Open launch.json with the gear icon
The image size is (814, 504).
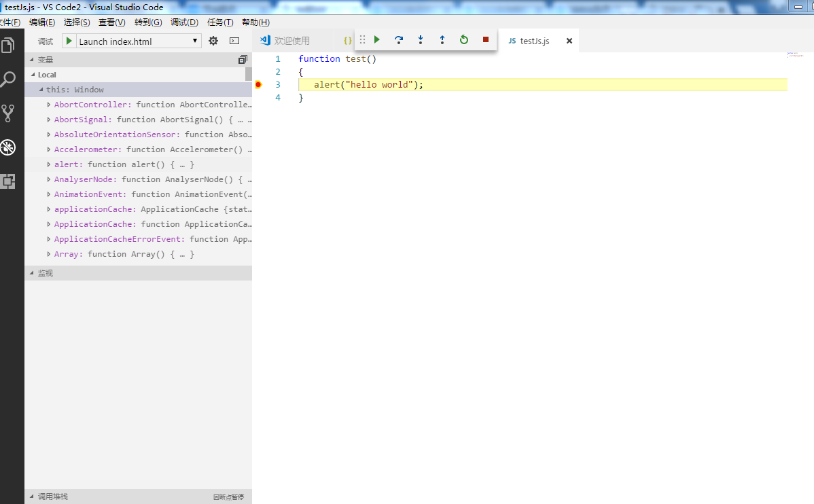213,41
